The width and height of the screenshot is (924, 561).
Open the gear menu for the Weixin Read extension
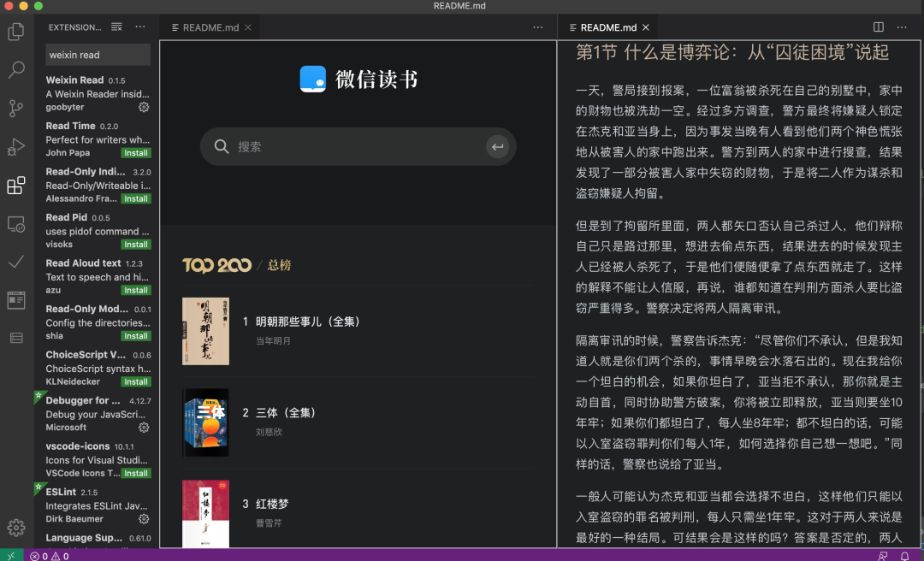point(144,107)
